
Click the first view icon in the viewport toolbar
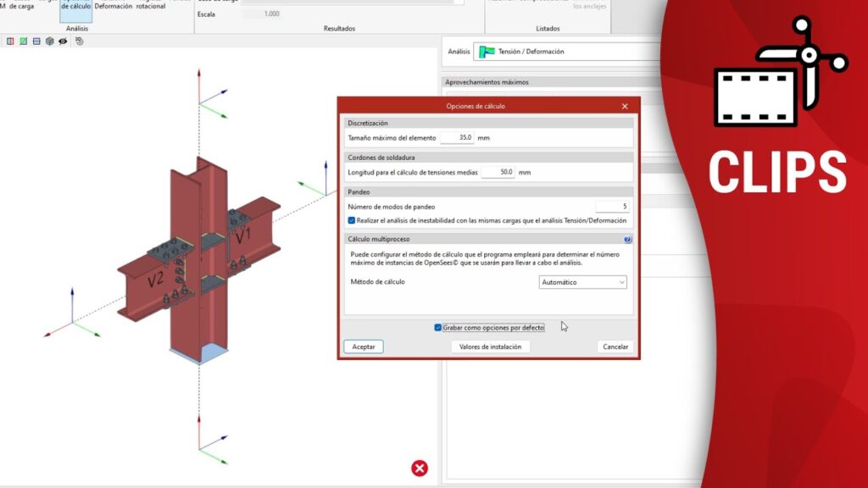coord(10,41)
